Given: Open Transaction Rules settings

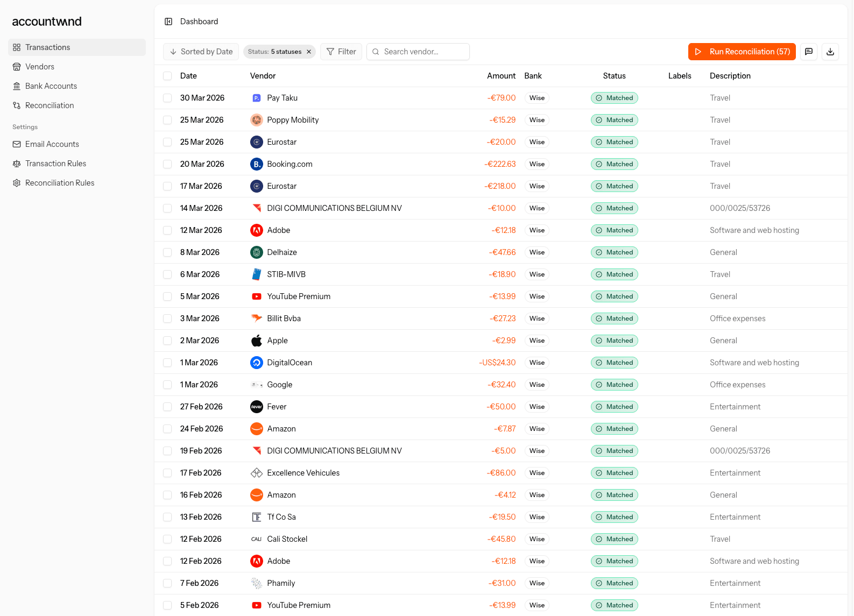Looking at the screenshot, I should [x=77, y=164].
